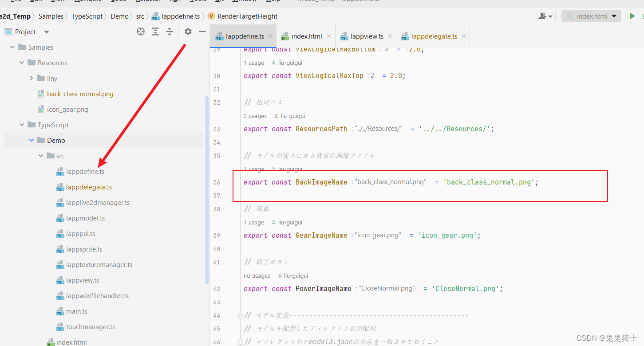Click '1 usage' hint above GearImageName
Image resolution: width=644 pixels, height=346 pixels.
pos(254,223)
